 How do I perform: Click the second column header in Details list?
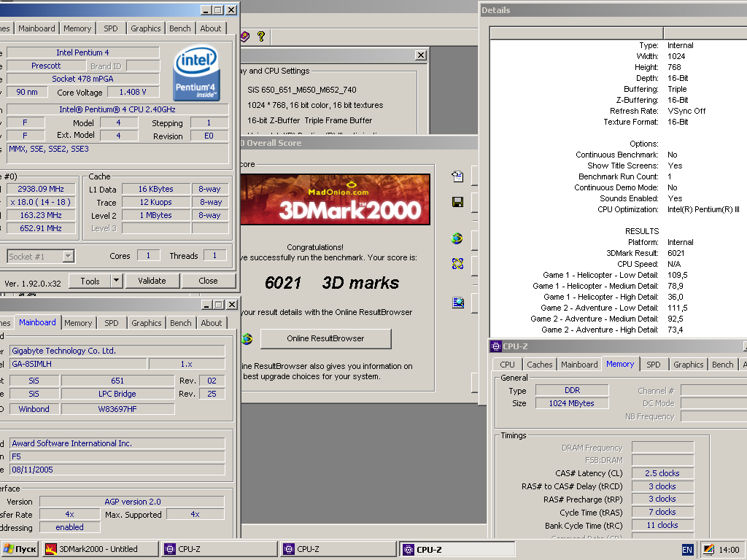(705, 33)
